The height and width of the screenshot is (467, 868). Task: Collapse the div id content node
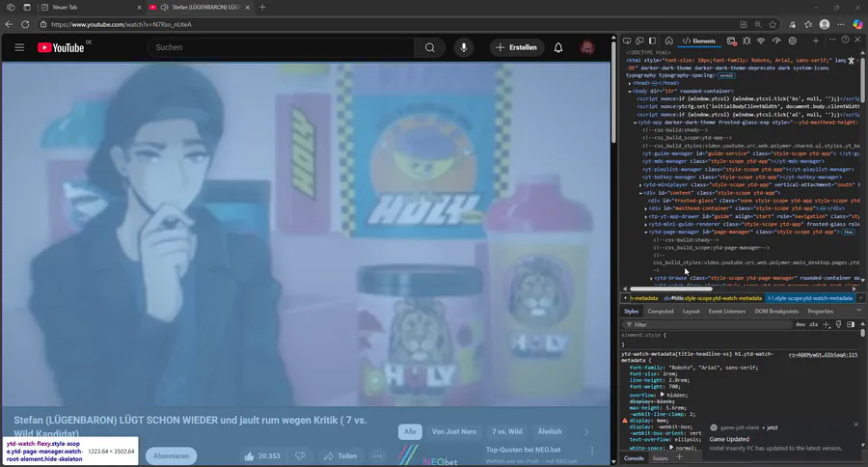coord(640,193)
